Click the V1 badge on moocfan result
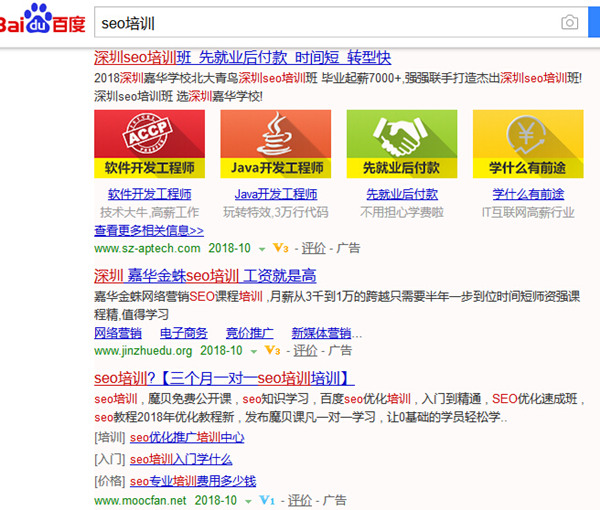This screenshot has width=600, height=510. tap(267, 500)
